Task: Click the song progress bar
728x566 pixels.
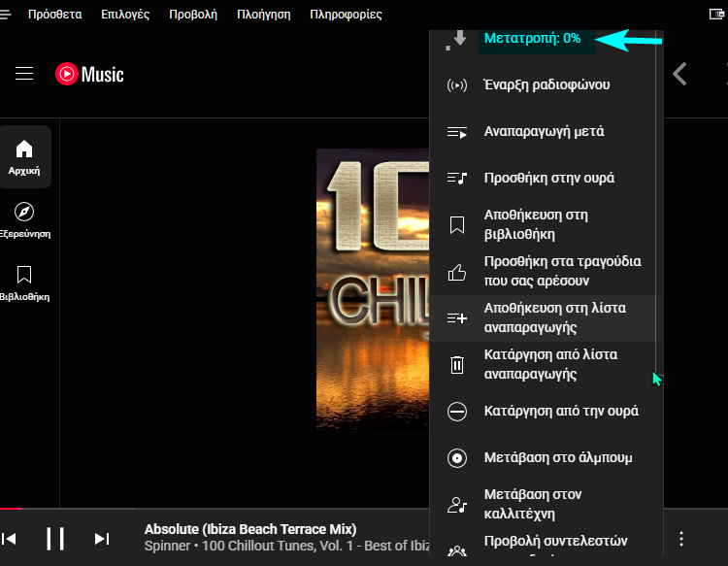Action: (x=215, y=509)
